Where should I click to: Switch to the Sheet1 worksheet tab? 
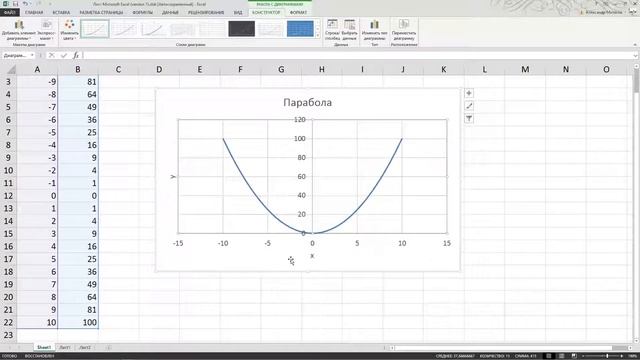click(x=44, y=347)
